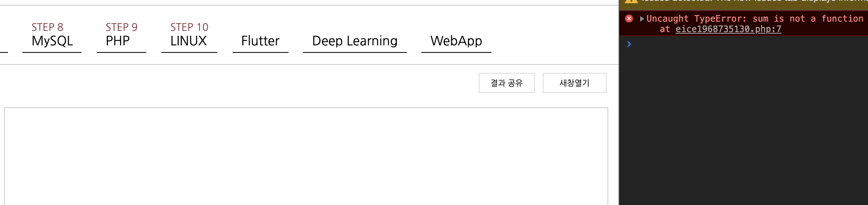Open the Deep Learning tab
The width and height of the screenshot is (868, 205).
(x=355, y=41)
